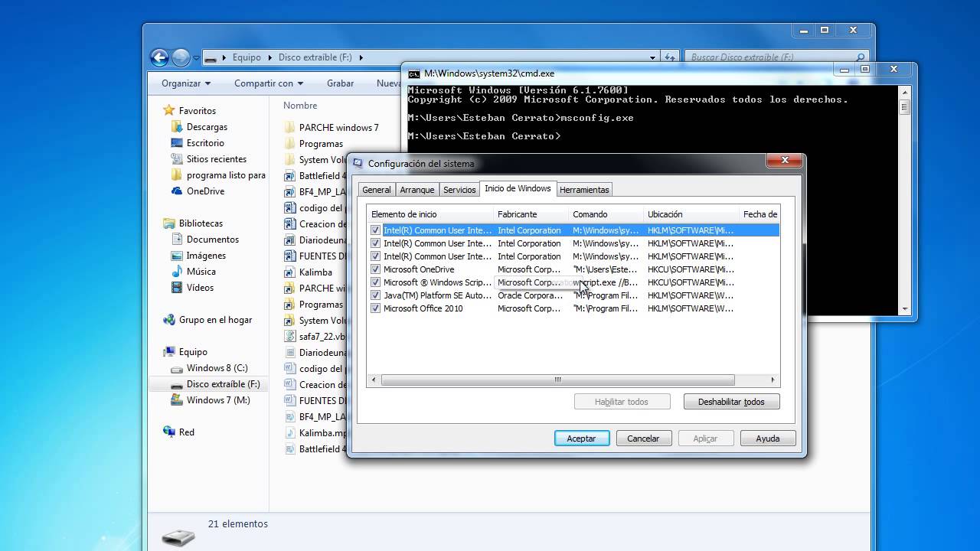Click the Explorer back navigation arrow

159,57
